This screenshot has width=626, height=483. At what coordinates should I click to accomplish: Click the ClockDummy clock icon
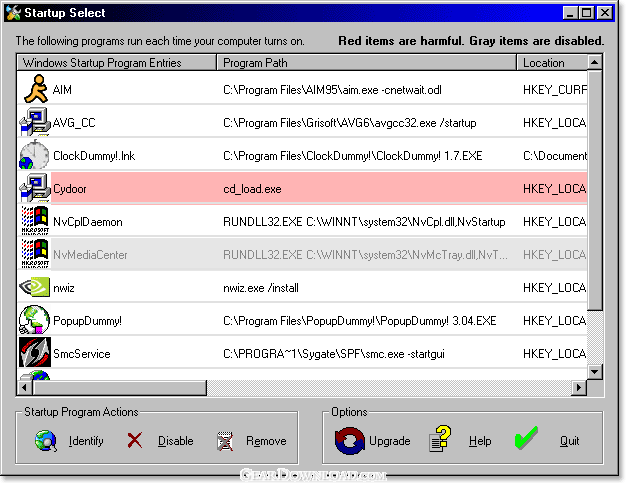click(34, 155)
